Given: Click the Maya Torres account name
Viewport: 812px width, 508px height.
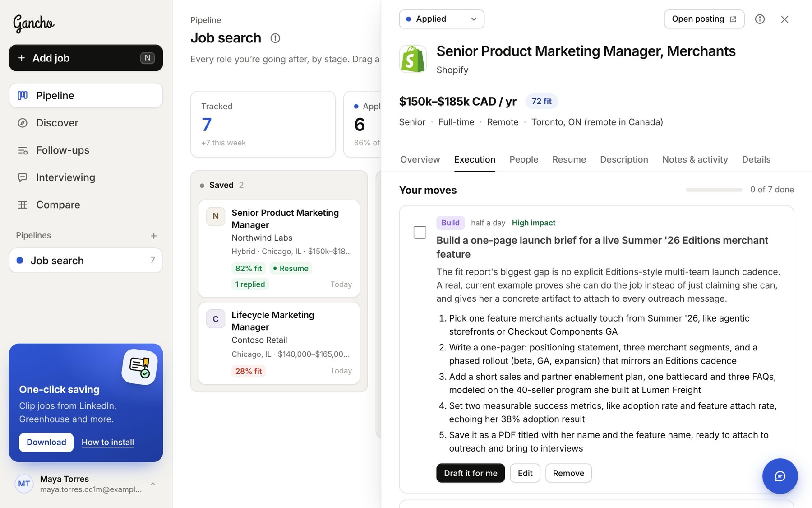Looking at the screenshot, I should click(65, 479).
